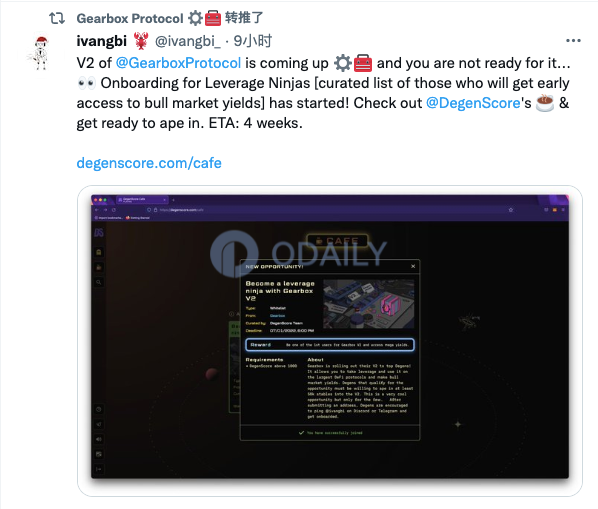Open the degenscore.com/cafe link
The height and width of the screenshot is (509, 598).
(149, 163)
